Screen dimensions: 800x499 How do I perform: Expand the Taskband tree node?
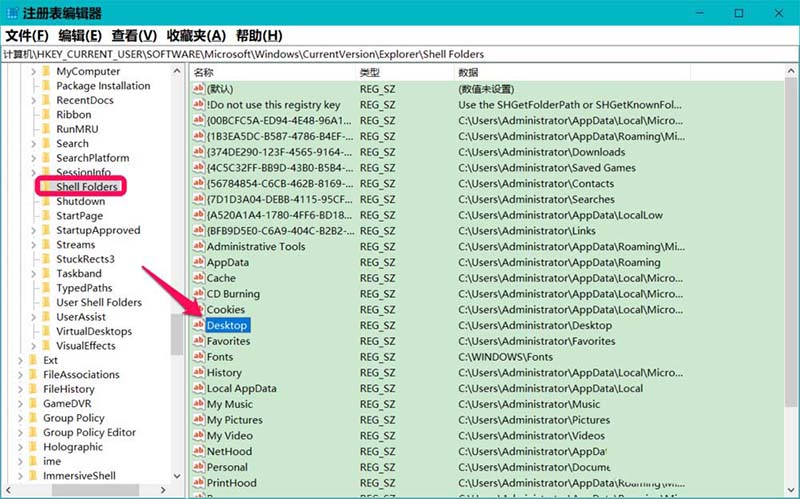pyautogui.click(x=34, y=274)
